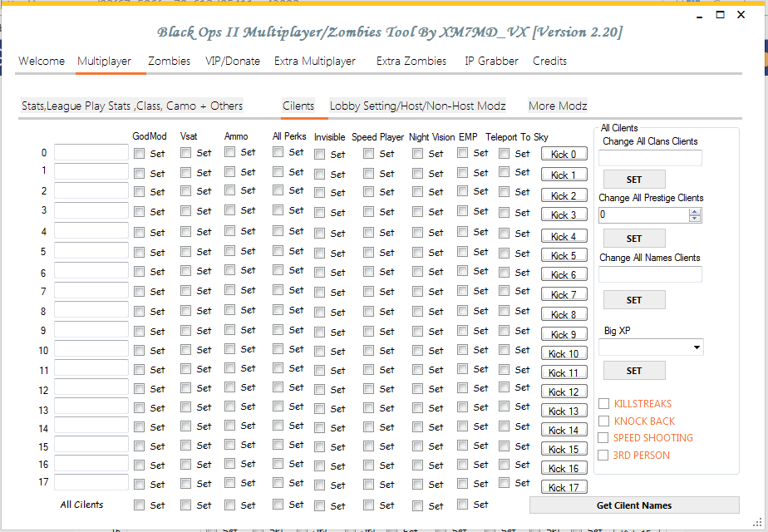The height and width of the screenshot is (532, 768).
Task: Maximize the tool window
Action: click(720, 15)
